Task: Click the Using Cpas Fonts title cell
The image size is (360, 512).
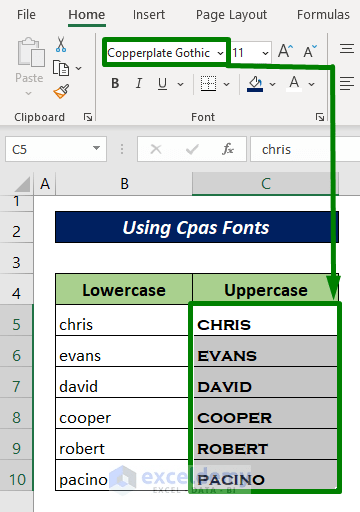Action: coord(197,227)
